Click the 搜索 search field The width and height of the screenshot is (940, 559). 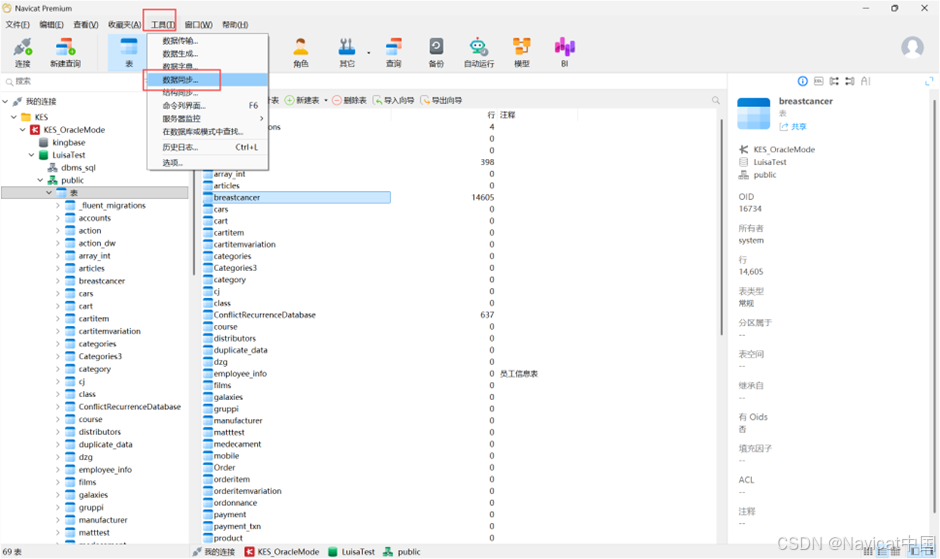[75, 81]
